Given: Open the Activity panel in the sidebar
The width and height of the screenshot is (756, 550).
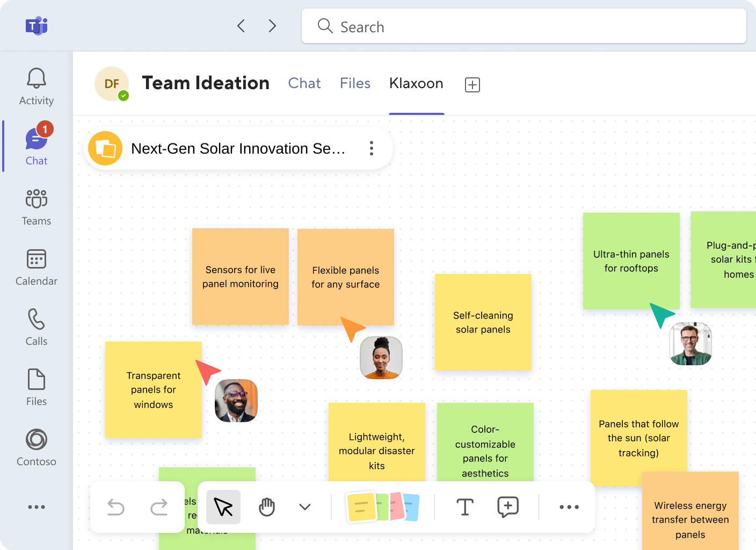Looking at the screenshot, I should tap(36, 86).
